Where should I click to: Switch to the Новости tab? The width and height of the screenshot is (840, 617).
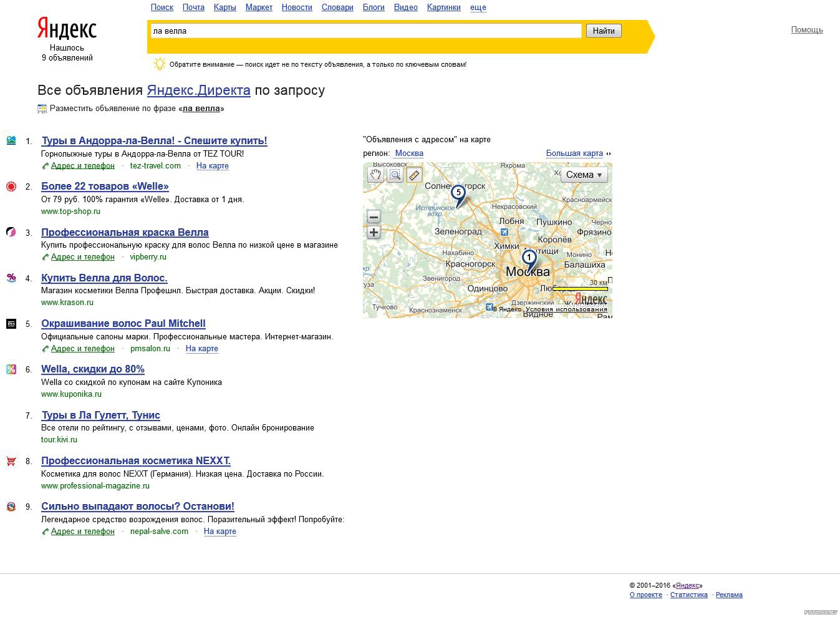297,7
